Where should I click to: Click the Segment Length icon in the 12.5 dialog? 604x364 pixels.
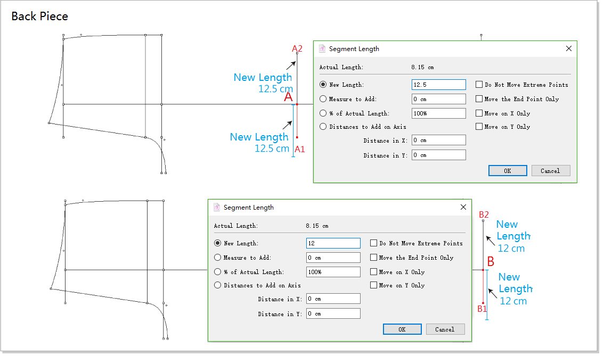(322, 48)
